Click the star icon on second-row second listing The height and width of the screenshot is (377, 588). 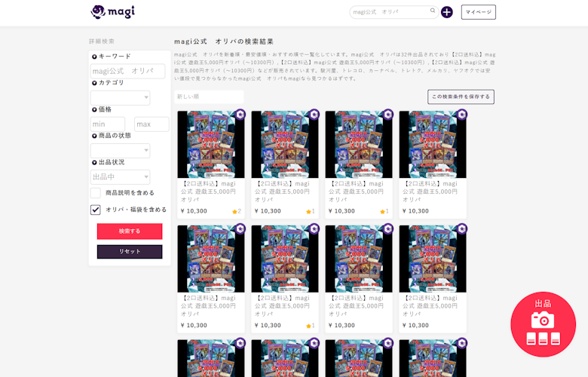(x=309, y=326)
